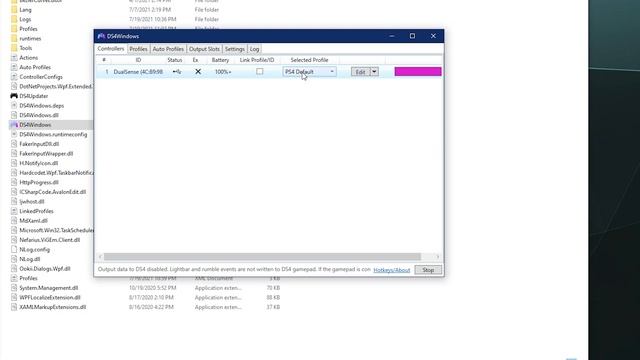Select the Profiles XML Document file name
The width and height of the screenshot is (640, 360).
(28, 278)
